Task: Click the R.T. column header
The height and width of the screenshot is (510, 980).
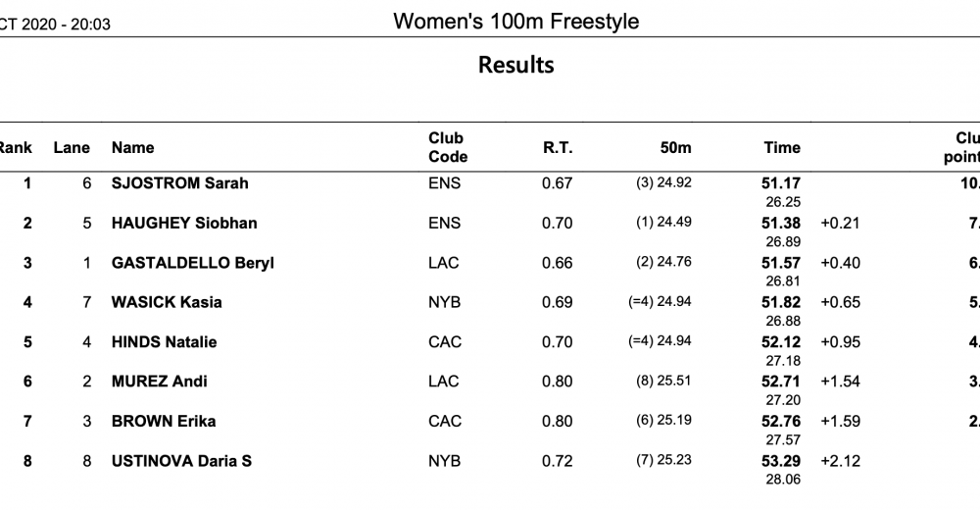Action: coord(558,148)
